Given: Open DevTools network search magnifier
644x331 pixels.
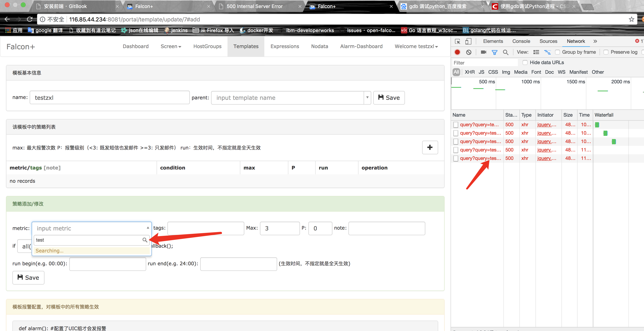Looking at the screenshot, I should [505, 52].
